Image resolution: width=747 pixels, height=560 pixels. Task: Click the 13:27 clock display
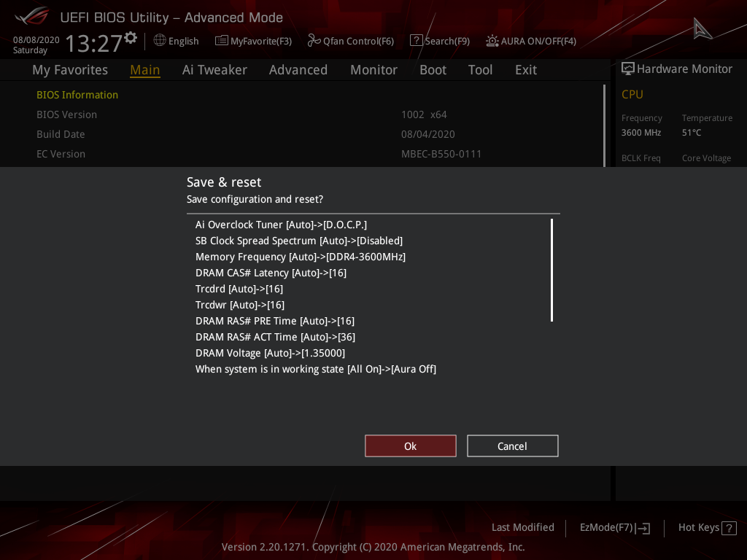coord(94,43)
